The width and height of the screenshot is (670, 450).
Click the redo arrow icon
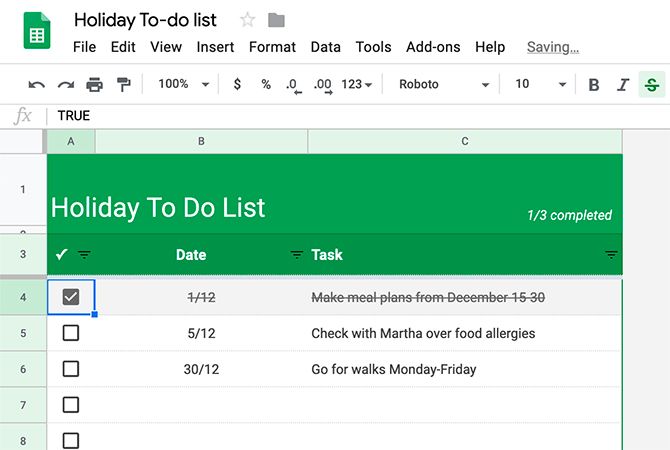(66, 85)
